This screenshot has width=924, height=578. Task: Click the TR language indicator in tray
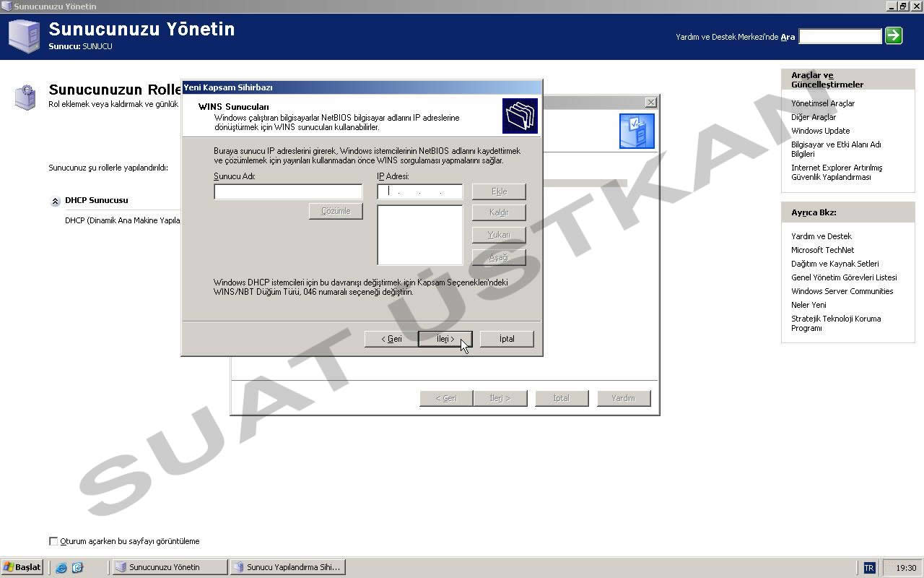(869, 568)
